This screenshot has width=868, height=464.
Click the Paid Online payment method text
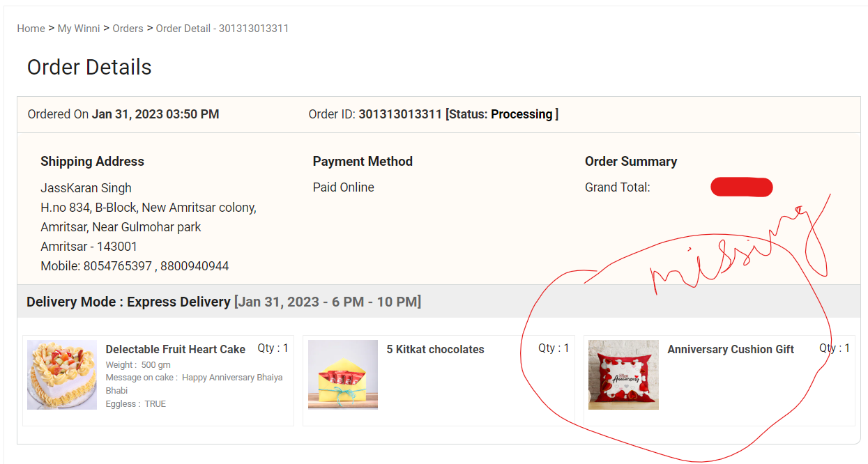pyautogui.click(x=343, y=187)
